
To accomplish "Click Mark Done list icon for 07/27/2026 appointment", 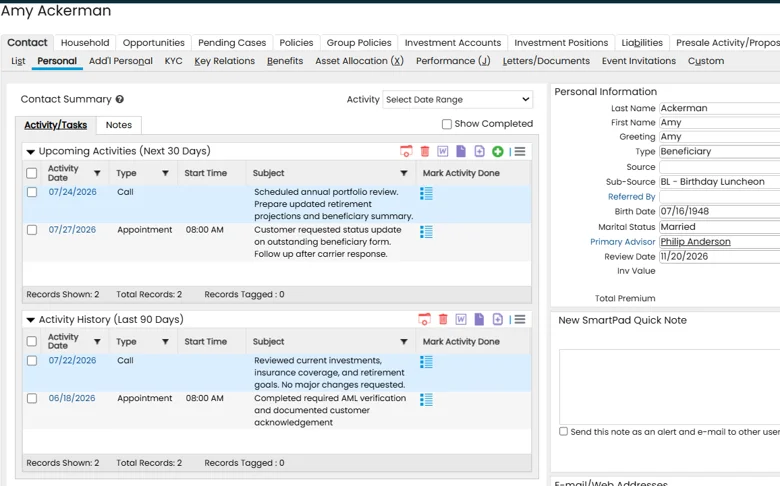I will (426, 231).
